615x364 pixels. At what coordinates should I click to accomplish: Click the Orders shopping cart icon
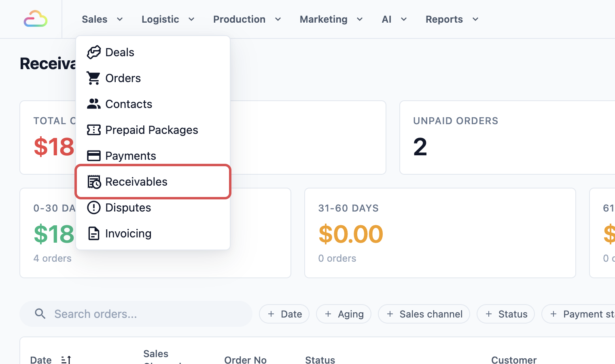tap(94, 78)
